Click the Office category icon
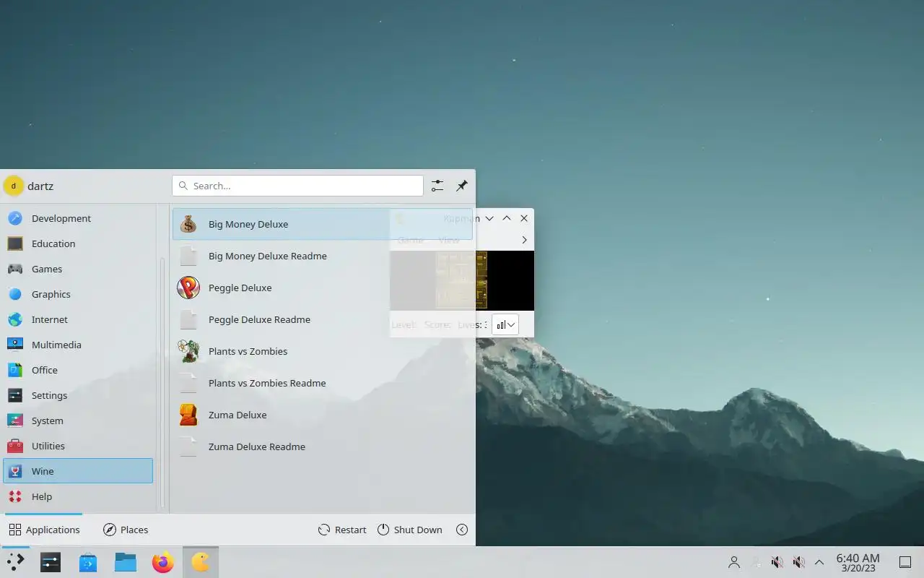Viewport: 924px width, 578px height. 15,370
